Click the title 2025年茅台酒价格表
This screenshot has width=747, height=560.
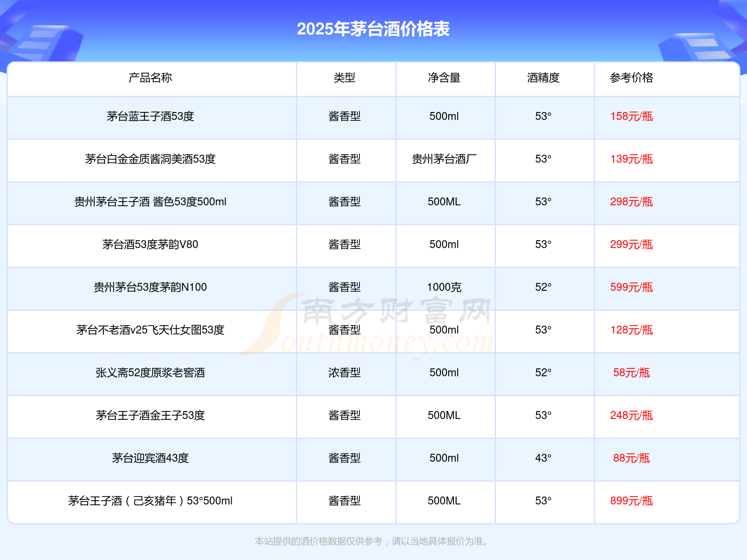373,29
